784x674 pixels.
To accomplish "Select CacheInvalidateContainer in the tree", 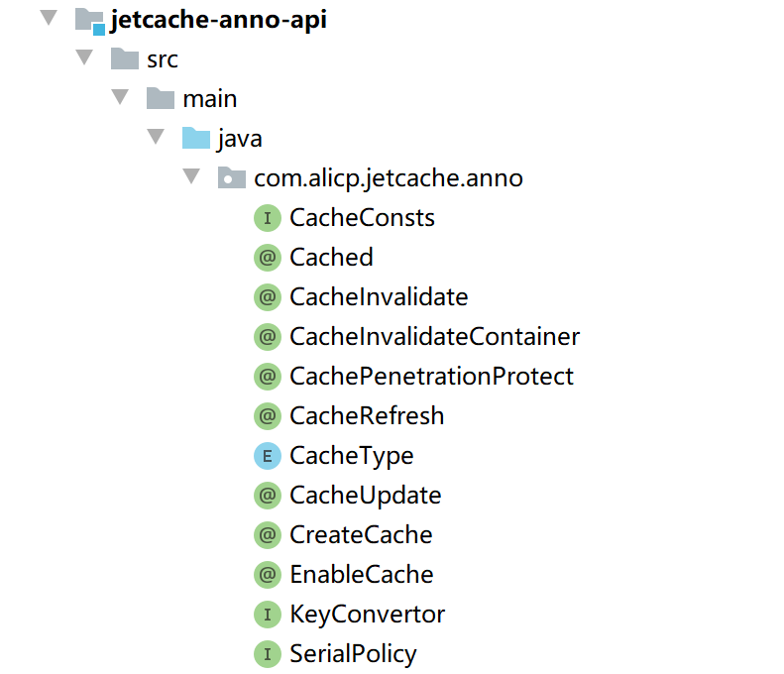I will (434, 337).
